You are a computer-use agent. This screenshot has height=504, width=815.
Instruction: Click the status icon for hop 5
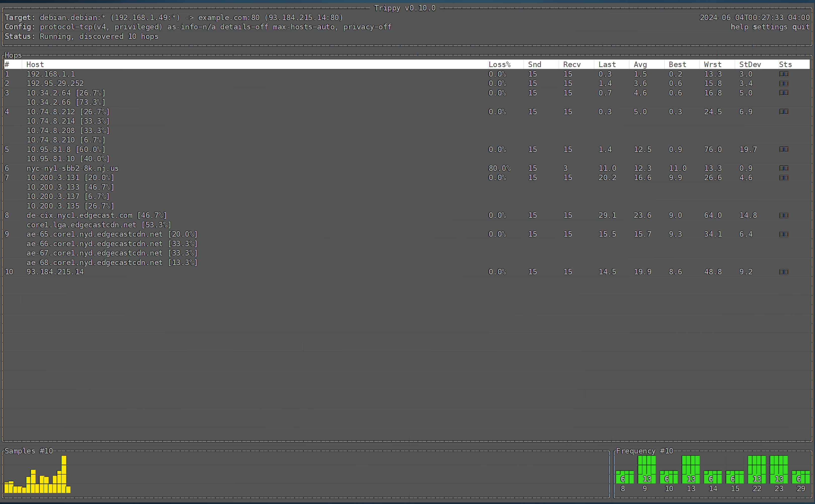(784, 149)
